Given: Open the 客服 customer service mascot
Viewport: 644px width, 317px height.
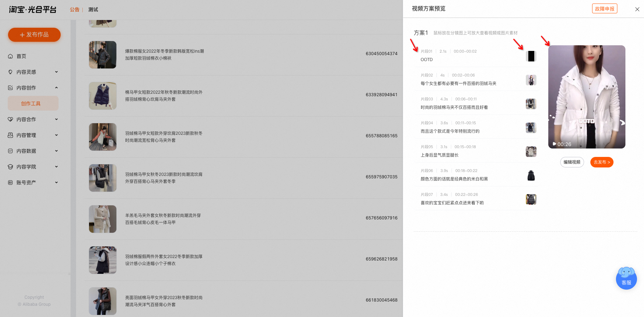Looking at the screenshot, I should point(626,278).
